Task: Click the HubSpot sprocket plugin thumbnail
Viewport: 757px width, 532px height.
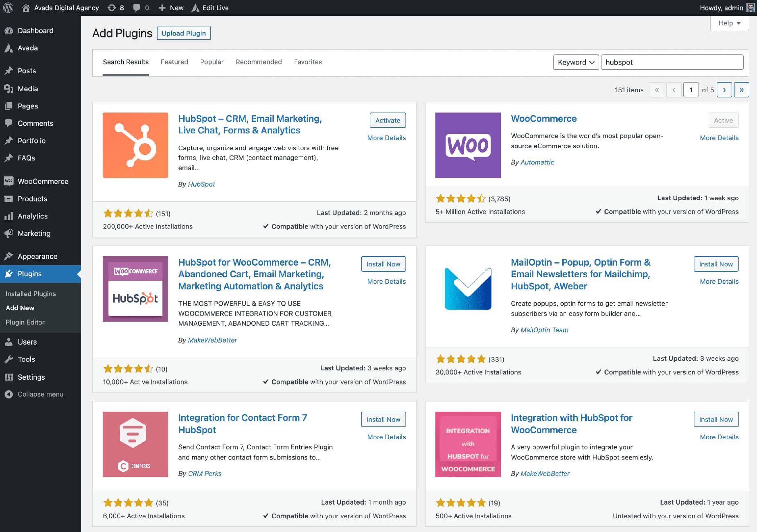Action: (x=135, y=145)
